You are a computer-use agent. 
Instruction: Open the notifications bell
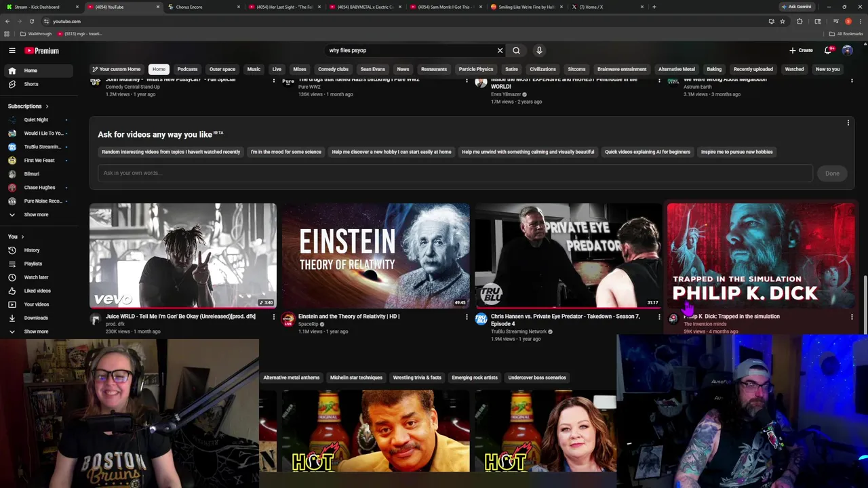[828, 50]
